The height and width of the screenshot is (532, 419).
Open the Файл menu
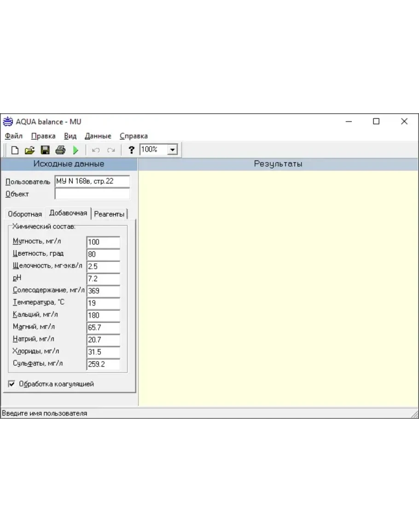(14, 136)
